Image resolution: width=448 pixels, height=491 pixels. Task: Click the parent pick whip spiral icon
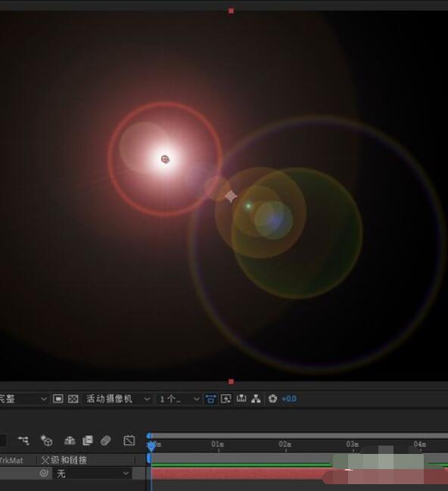44,473
